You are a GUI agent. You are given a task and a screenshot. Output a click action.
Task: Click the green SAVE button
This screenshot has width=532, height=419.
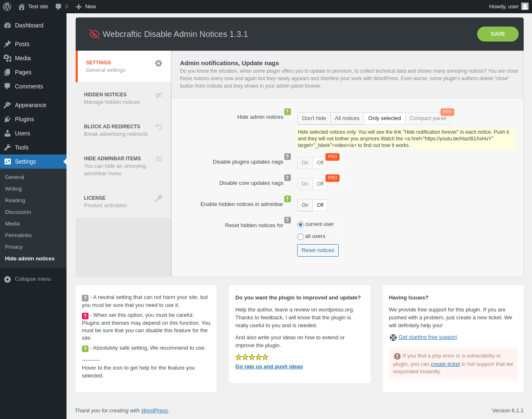[498, 34]
